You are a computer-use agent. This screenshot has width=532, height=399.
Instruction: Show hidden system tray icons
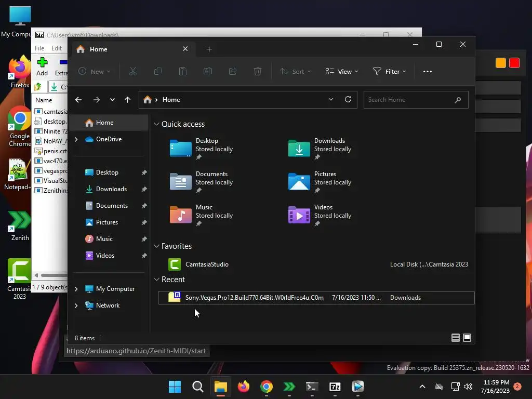click(422, 387)
